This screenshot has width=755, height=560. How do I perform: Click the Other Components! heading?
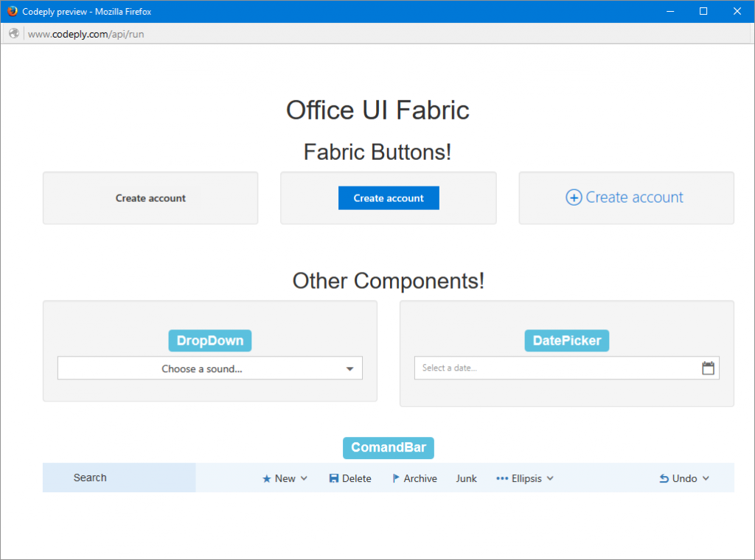tap(389, 281)
